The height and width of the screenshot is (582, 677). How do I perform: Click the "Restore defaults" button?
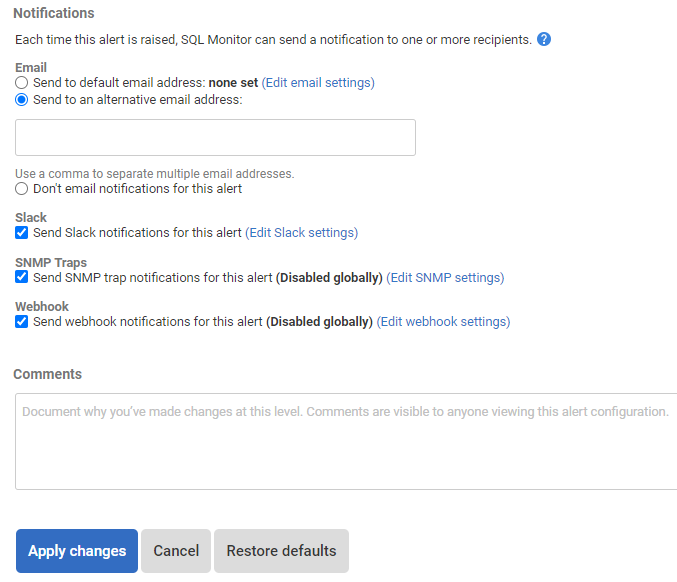point(281,551)
